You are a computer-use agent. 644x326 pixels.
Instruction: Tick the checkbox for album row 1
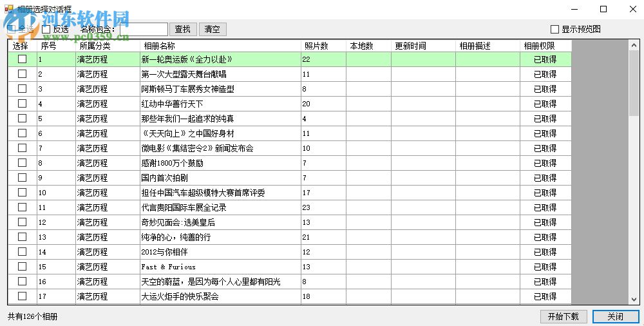coord(22,59)
